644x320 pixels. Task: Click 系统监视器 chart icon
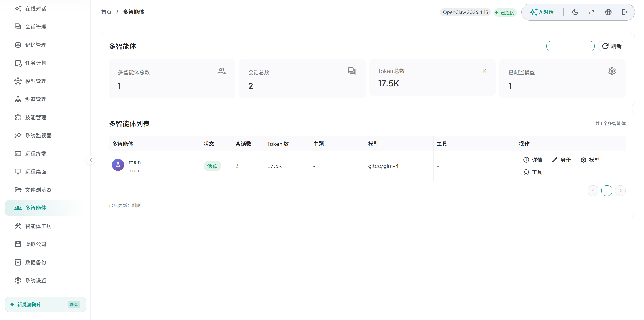click(x=18, y=135)
